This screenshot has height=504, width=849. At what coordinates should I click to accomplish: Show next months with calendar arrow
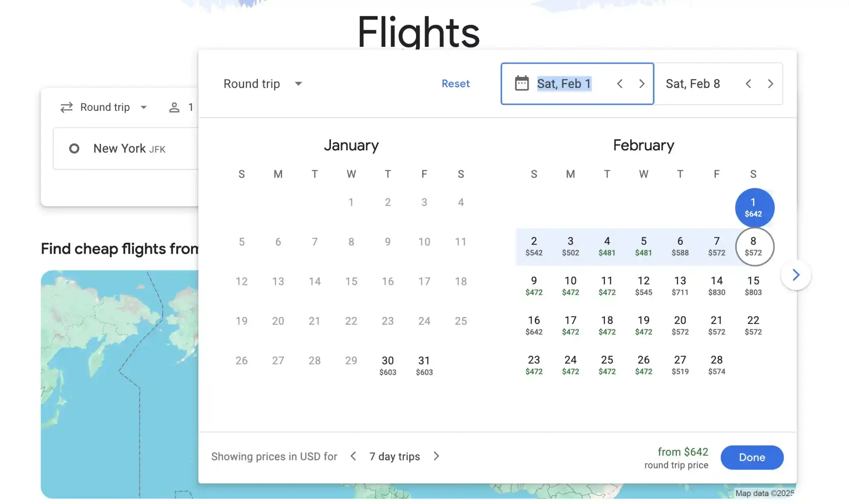click(x=796, y=275)
